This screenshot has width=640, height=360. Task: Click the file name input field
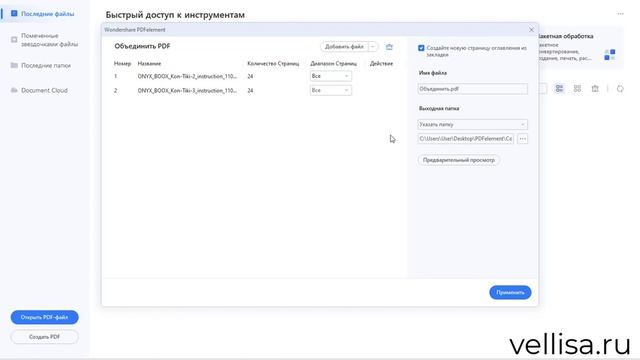(473, 89)
